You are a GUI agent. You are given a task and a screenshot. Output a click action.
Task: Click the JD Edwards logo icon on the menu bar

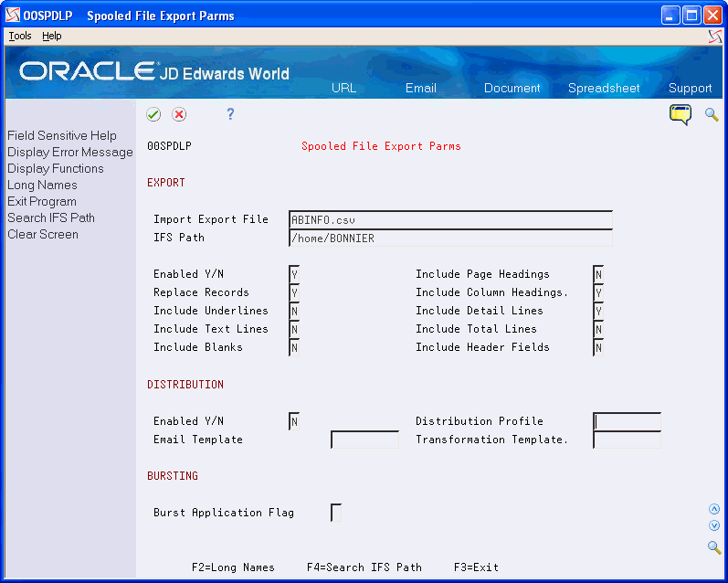point(715,37)
